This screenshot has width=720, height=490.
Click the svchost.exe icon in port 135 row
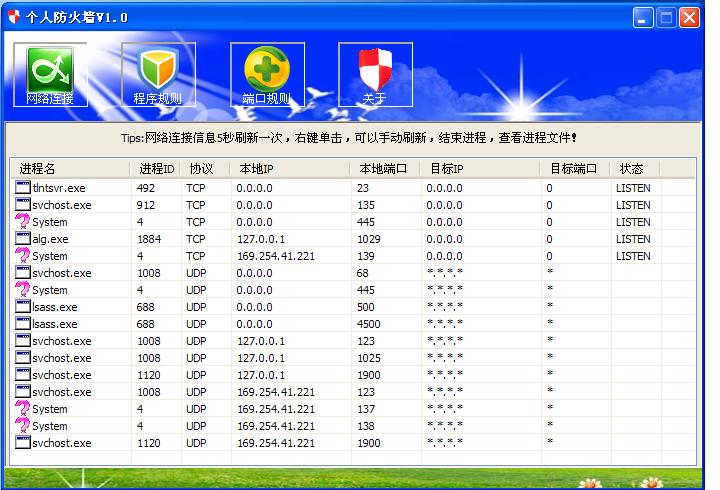point(22,204)
